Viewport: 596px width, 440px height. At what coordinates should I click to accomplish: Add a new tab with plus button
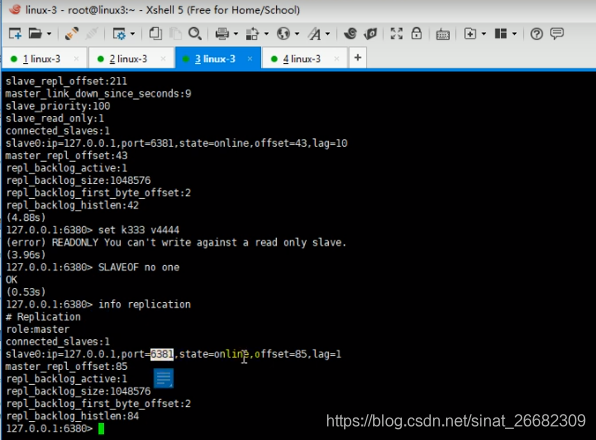point(358,58)
